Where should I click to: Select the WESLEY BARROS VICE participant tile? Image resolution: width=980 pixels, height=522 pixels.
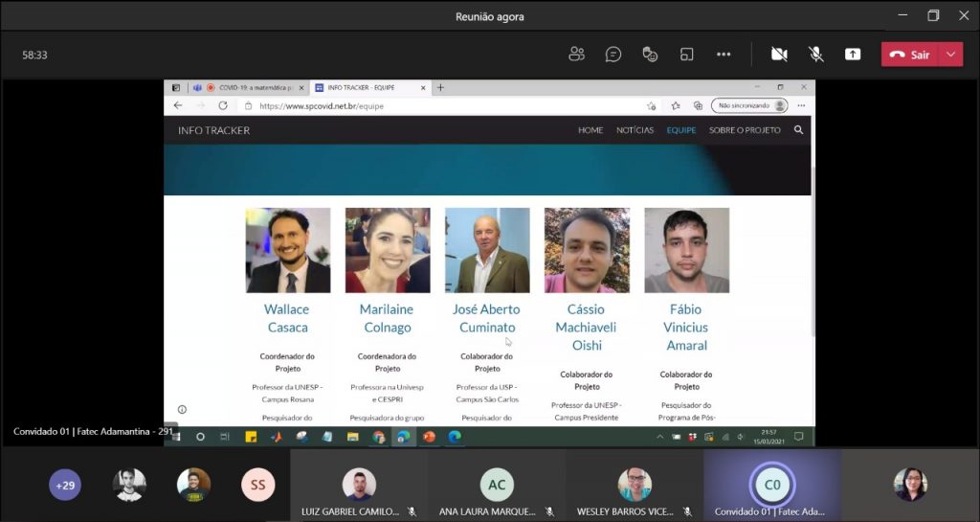pos(635,485)
